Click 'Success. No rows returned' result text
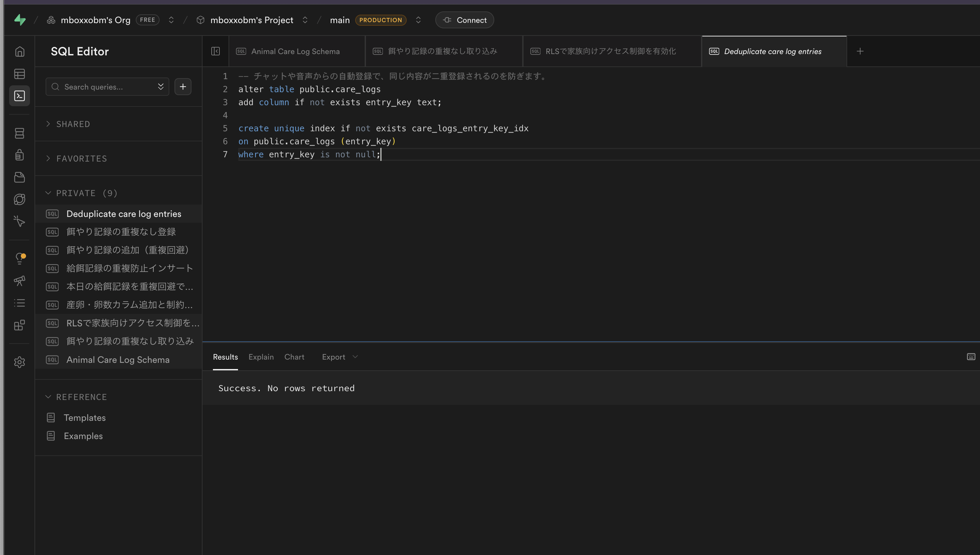Screen dimensions: 980x555 286,388
